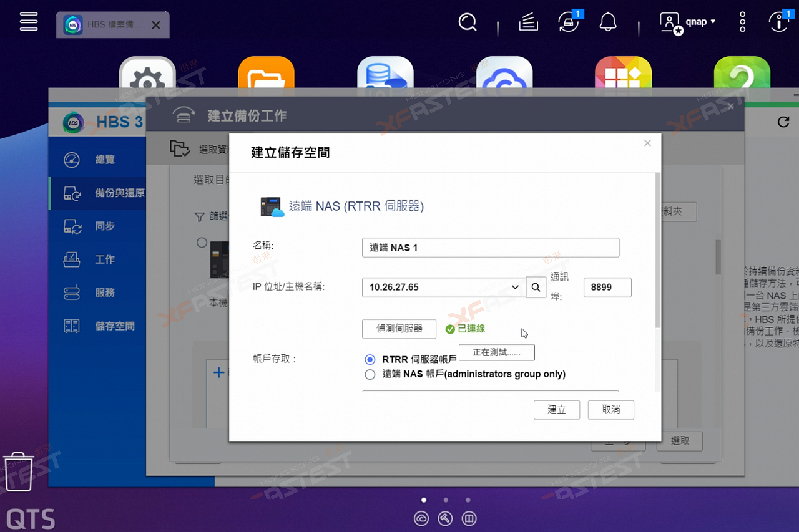Open the notifications bell icon
This screenshot has width=799, height=532.
pos(608,22)
